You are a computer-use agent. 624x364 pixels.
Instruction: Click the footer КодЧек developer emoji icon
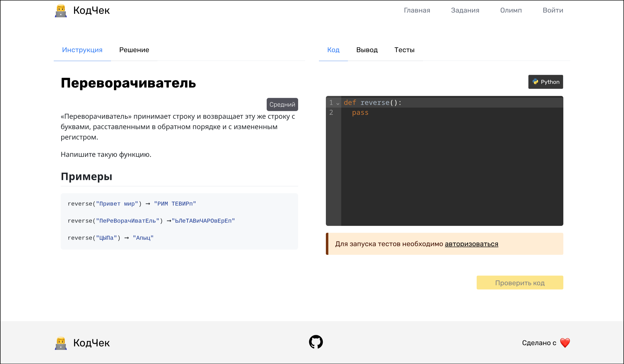(x=61, y=343)
